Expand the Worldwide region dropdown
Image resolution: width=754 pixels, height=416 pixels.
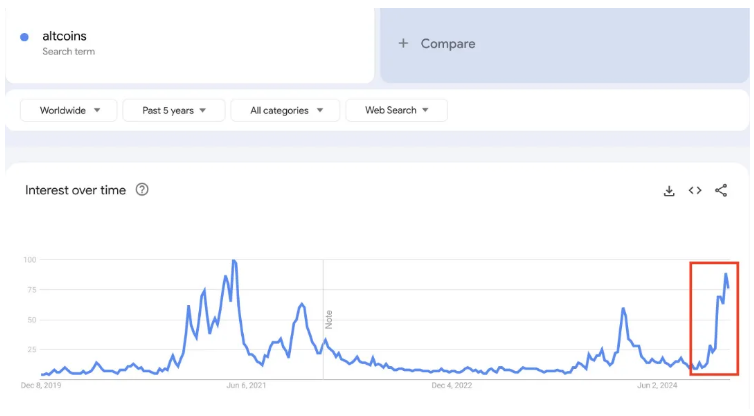tap(69, 110)
